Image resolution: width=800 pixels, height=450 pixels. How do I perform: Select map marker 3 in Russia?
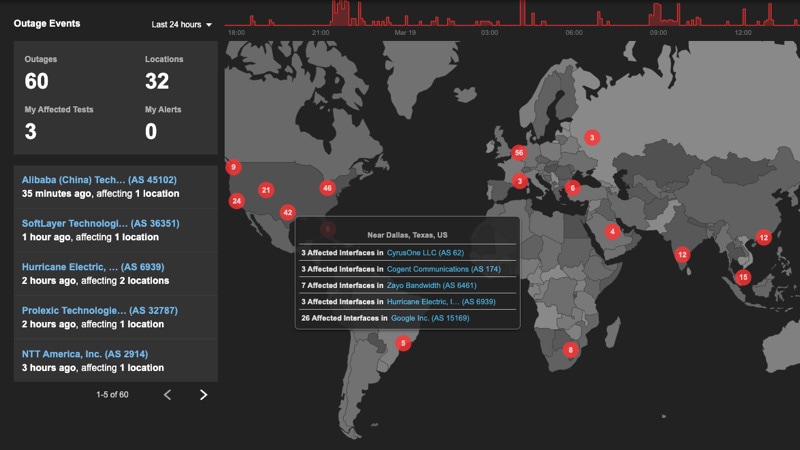pos(592,137)
